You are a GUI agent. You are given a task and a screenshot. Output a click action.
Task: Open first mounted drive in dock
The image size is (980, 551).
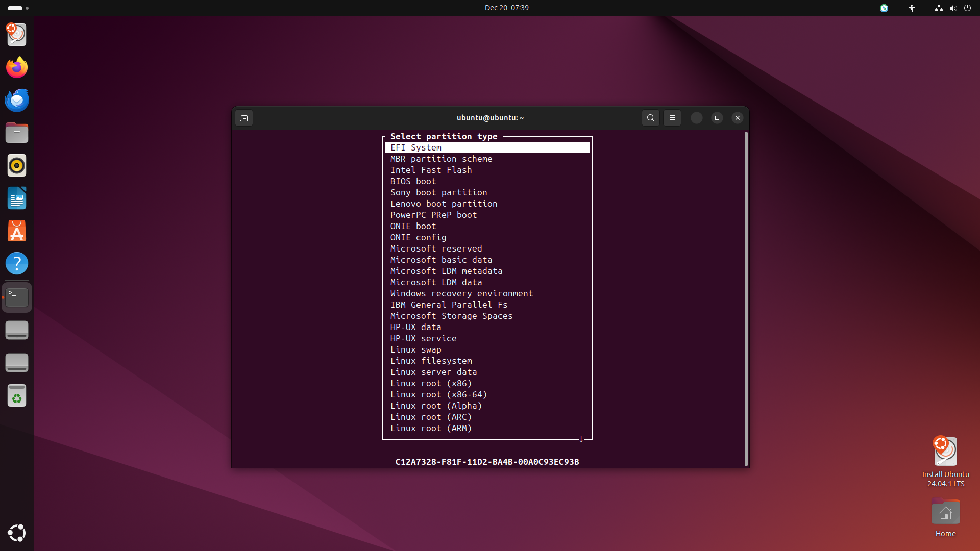pyautogui.click(x=17, y=330)
